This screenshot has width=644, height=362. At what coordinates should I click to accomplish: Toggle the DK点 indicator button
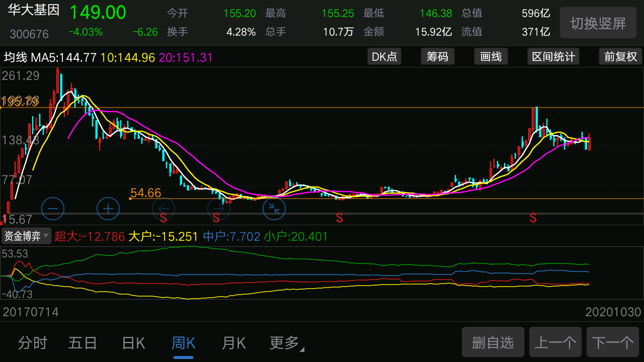point(384,57)
